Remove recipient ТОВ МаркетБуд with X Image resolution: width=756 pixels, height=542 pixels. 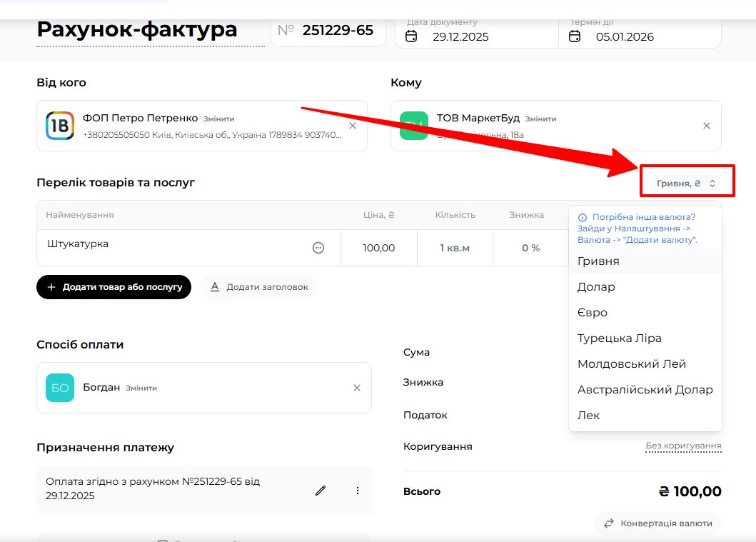point(707,126)
